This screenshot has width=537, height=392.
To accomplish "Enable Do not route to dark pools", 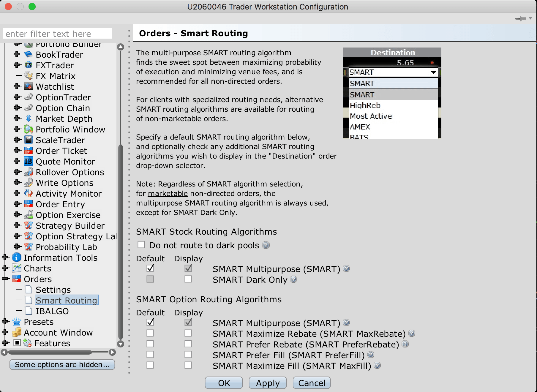I will tap(141, 245).
